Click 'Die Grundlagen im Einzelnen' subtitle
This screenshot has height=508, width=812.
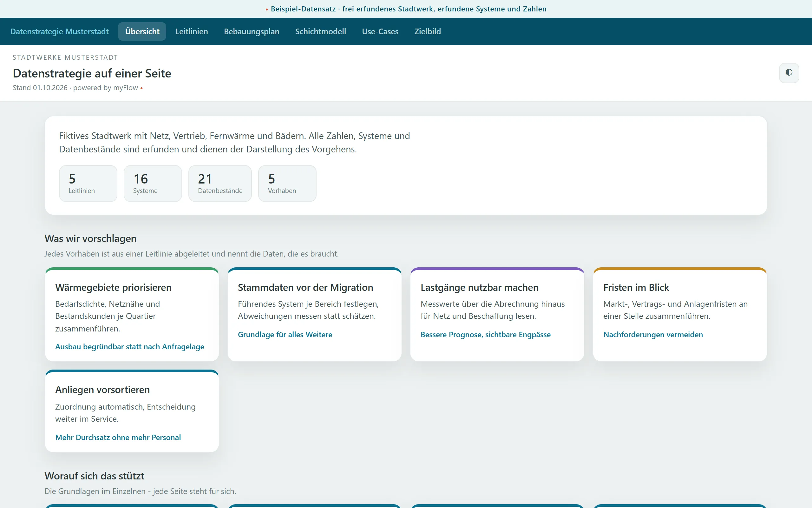tap(140, 491)
